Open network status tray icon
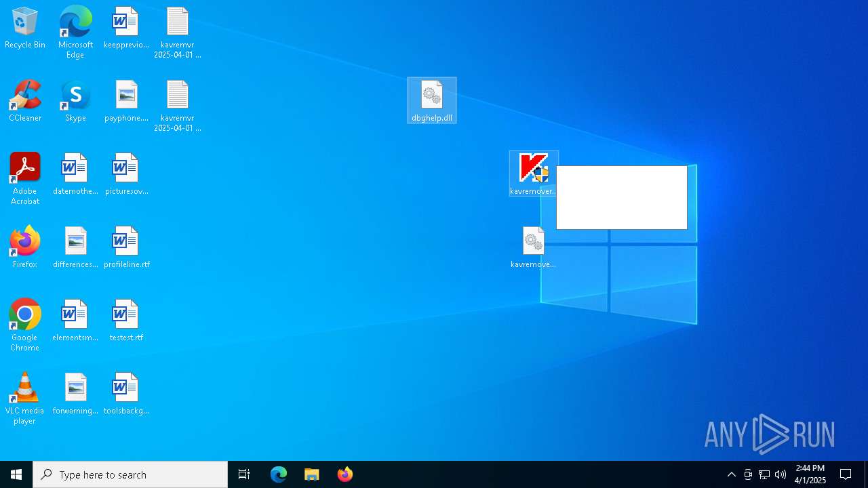Screen dimensions: 868x488 pos(764,474)
